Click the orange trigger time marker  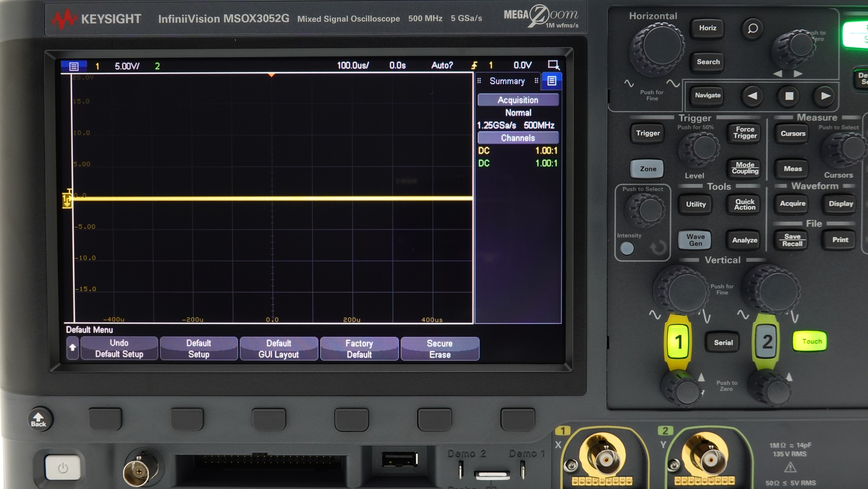[271, 75]
